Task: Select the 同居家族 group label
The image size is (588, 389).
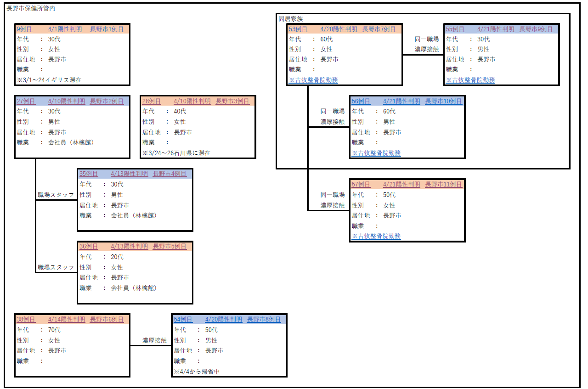Action: [x=291, y=19]
